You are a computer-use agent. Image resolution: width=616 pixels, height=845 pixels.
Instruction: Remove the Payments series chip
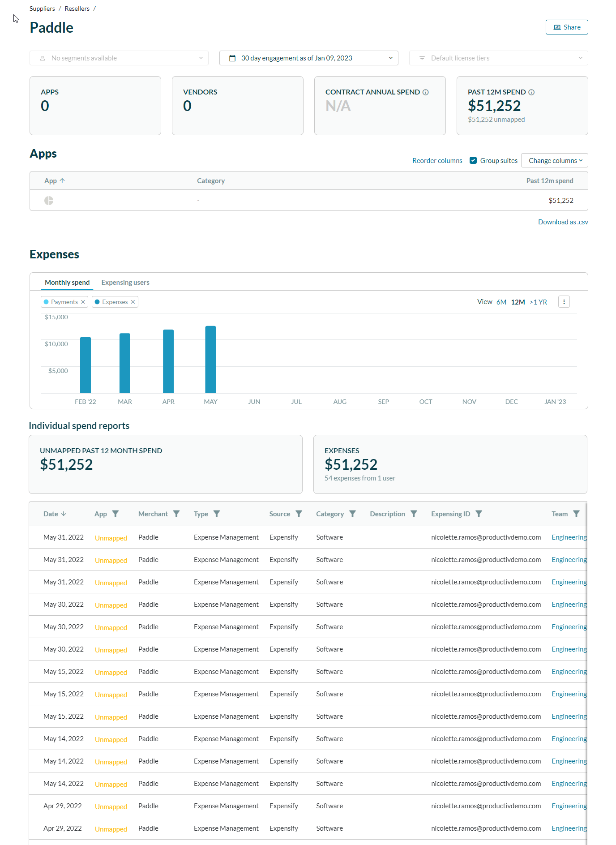coord(83,302)
